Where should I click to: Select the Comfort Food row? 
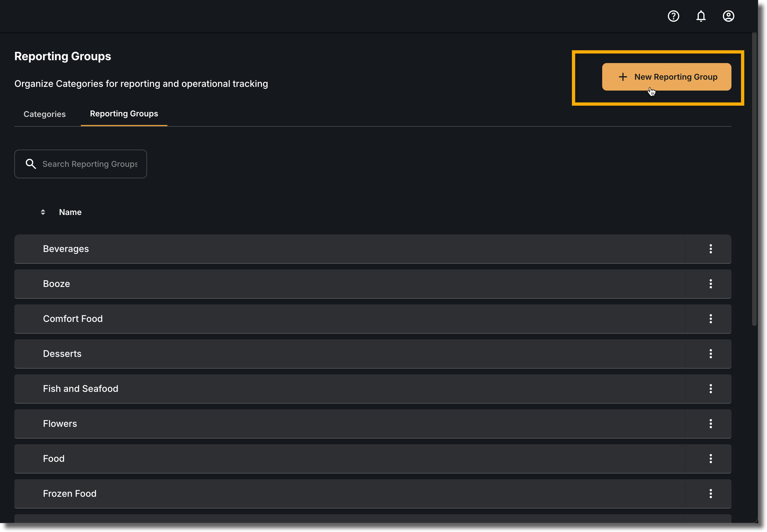pos(373,319)
